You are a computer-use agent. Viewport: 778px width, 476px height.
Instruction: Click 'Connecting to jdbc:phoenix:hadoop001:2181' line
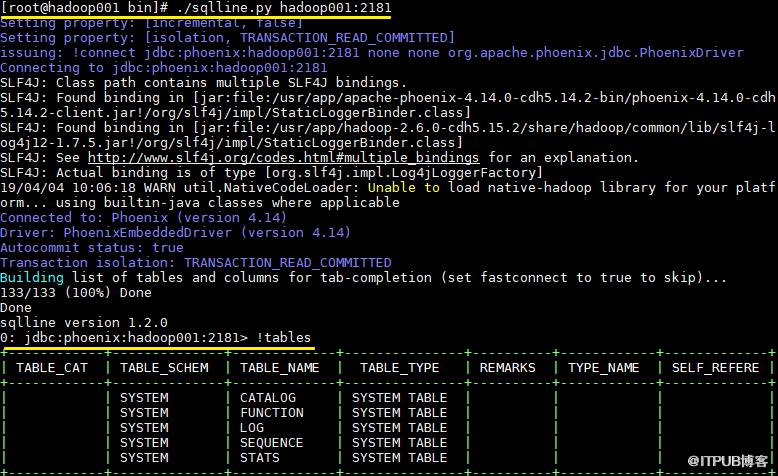(164, 68)
